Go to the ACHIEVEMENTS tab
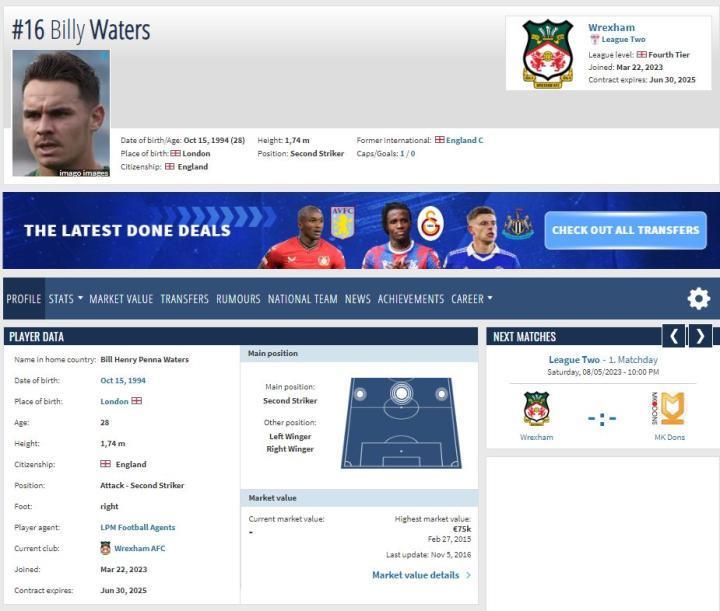The image size is (720, 611). click(411, 299)
